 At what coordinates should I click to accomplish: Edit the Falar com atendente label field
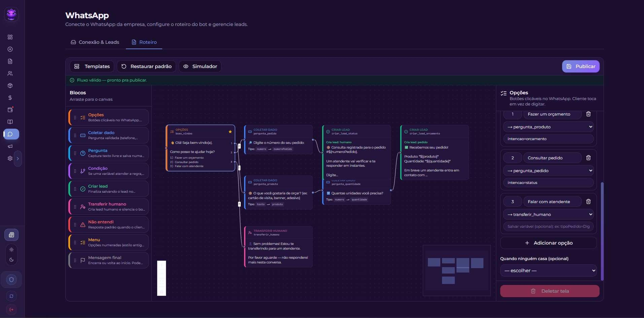coord(552,201)
